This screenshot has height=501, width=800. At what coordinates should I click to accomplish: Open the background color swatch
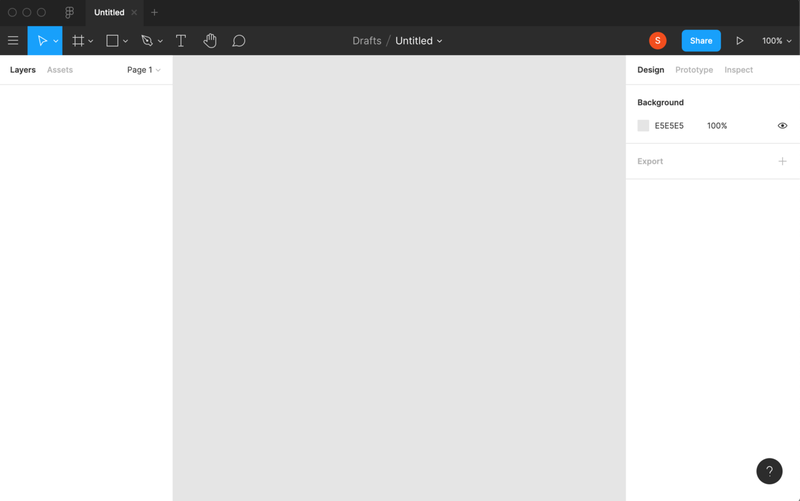[643, 126]
